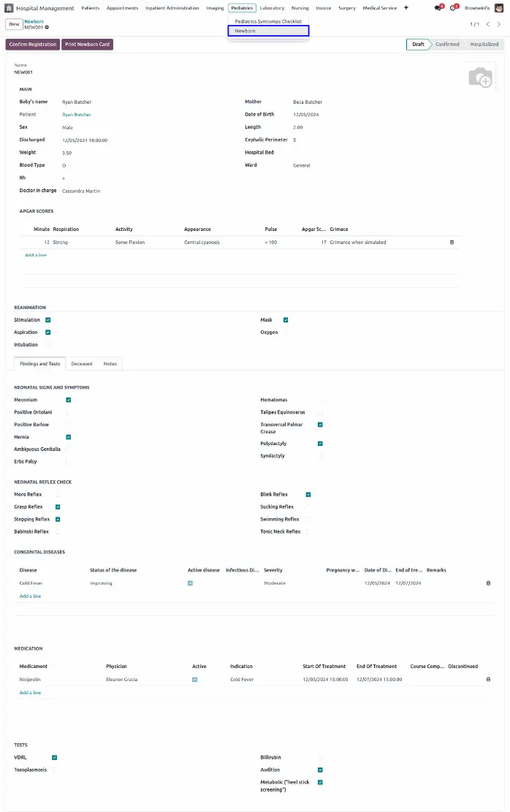
Task: Toggle the Grasp Reflex checkbox
Action: click(x=58, y=507)
